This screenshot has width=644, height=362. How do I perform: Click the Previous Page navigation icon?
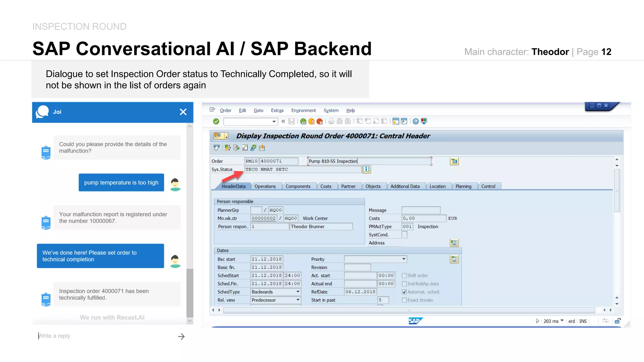click(368, 121)
